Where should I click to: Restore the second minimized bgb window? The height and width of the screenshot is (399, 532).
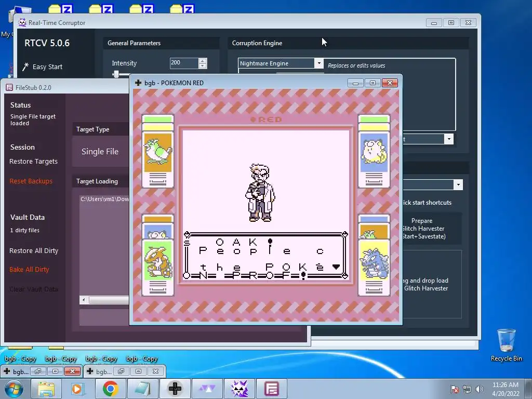121,371
